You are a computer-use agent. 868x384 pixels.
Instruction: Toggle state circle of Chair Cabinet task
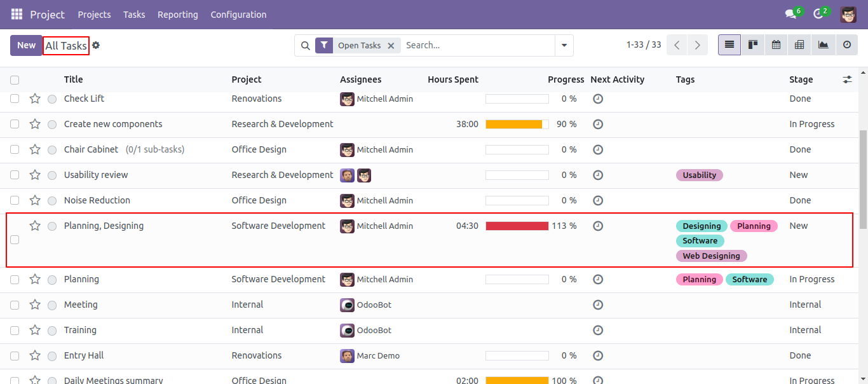[x=52, y=150]
